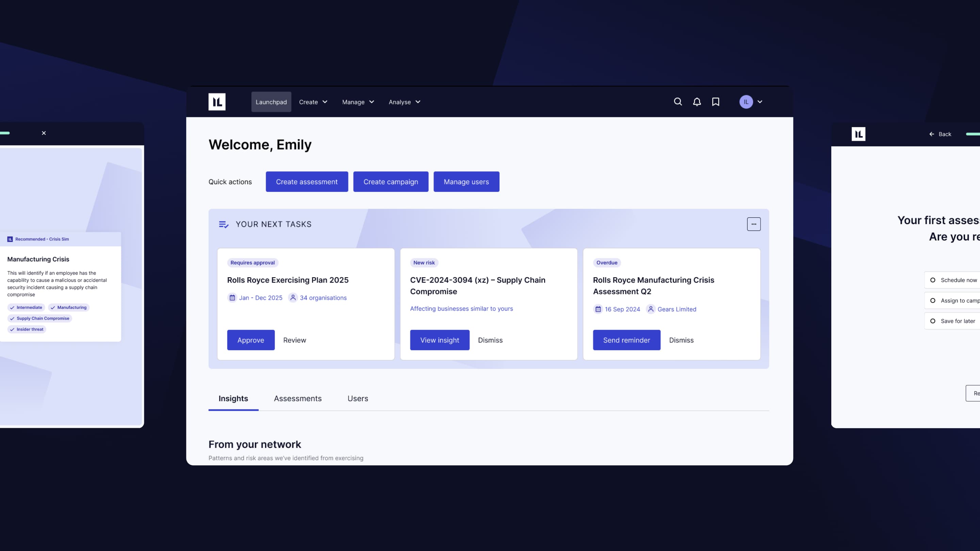980x551 pixels.
Task: Click the Create assessment button
Action: [307, 182]
